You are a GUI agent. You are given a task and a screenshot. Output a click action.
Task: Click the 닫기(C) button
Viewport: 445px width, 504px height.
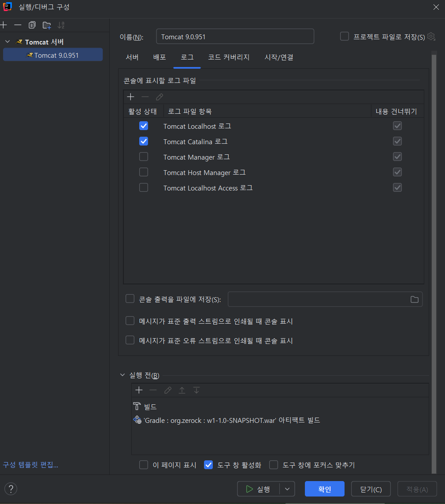tap(371, 489)
